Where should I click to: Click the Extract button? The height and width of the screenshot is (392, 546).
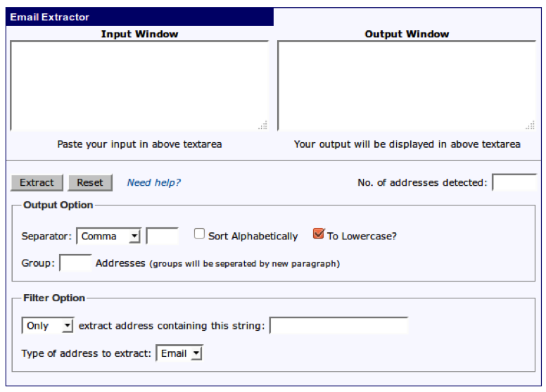(37, 182)
